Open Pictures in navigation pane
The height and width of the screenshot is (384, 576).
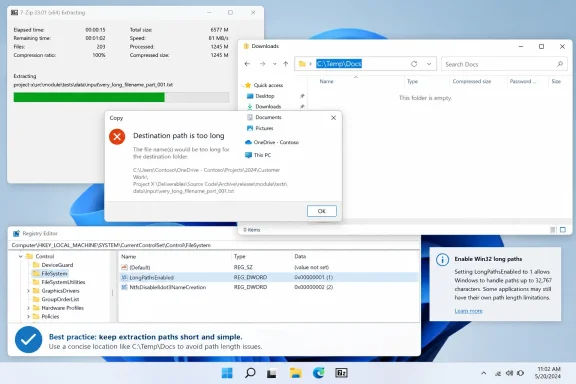coord(264,128)
